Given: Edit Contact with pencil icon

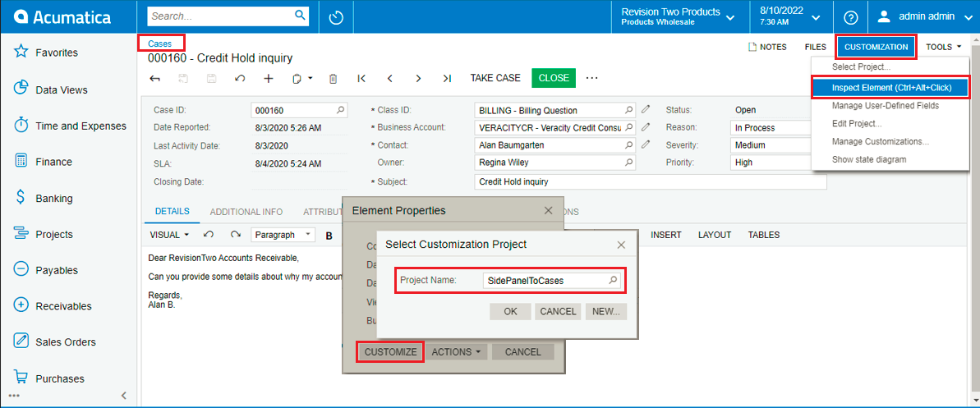Looking at the screenshot, I should (646, 145).
